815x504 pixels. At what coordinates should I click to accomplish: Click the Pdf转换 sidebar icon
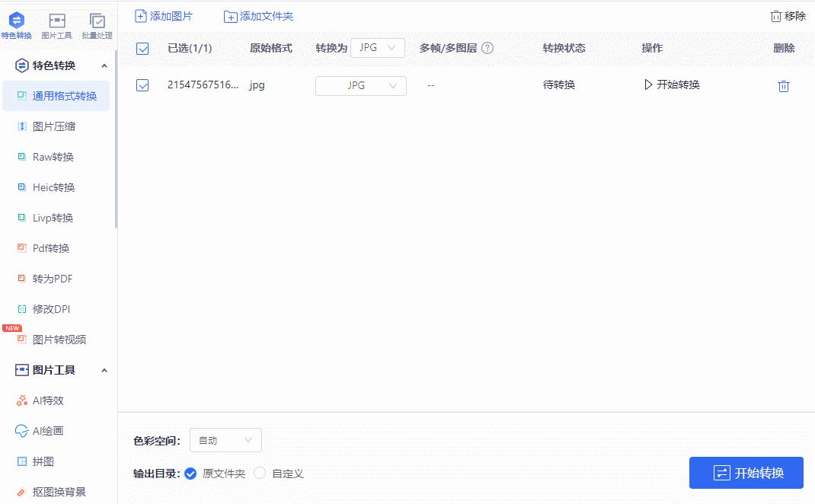click(22, 248)
